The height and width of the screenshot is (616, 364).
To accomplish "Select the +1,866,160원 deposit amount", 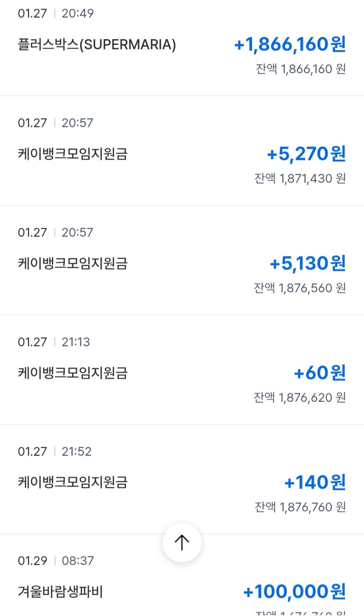I will coord(290,44).
